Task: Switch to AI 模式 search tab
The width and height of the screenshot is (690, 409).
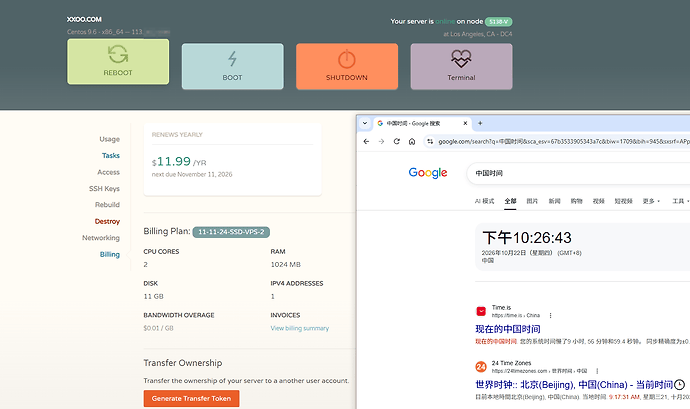Action: (x=484, y=201)
